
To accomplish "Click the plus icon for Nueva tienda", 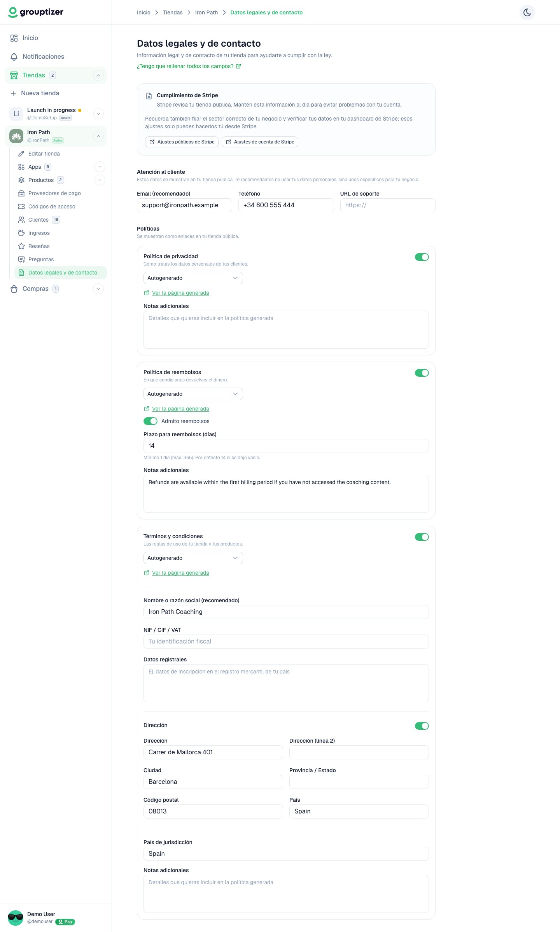I will click(13, 93).
